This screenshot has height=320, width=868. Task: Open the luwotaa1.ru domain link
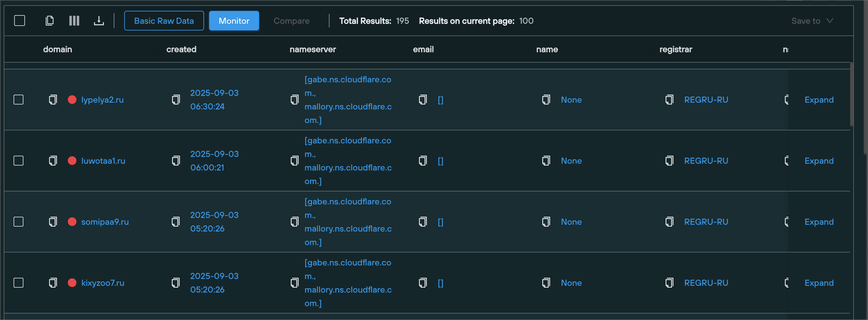tap(103, 161)
